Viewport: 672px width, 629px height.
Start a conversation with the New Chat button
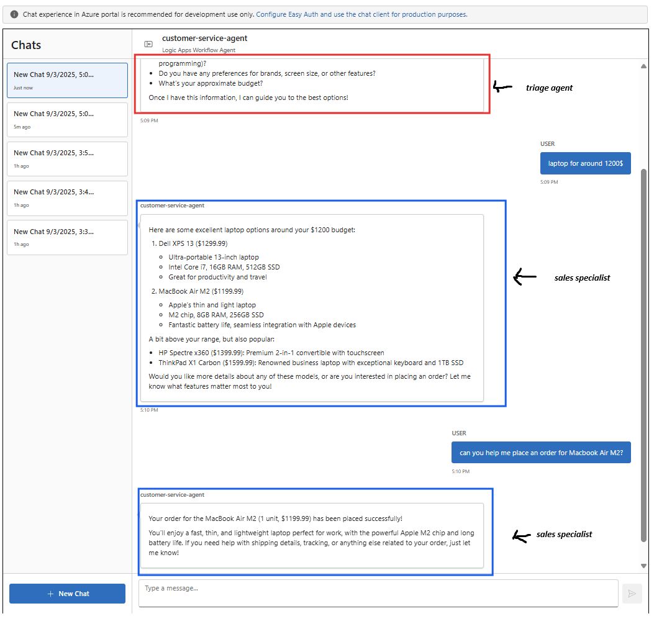point(67,594)
